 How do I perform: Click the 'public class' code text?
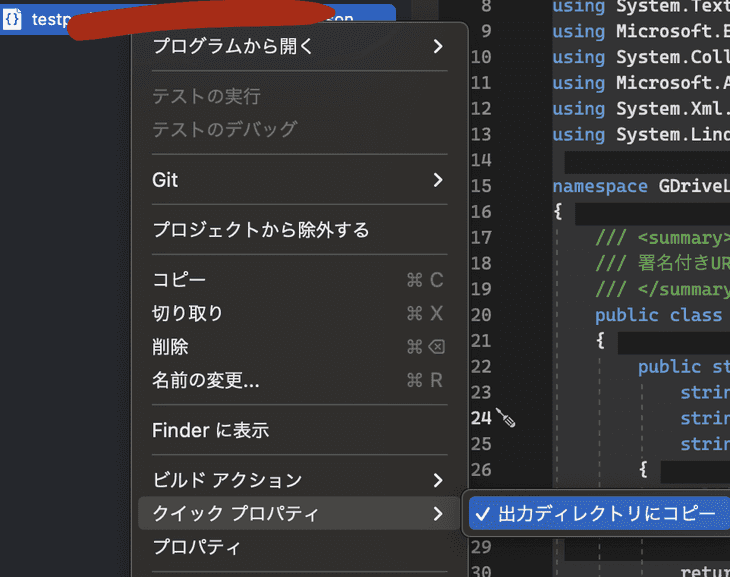[x=658, y=315]
